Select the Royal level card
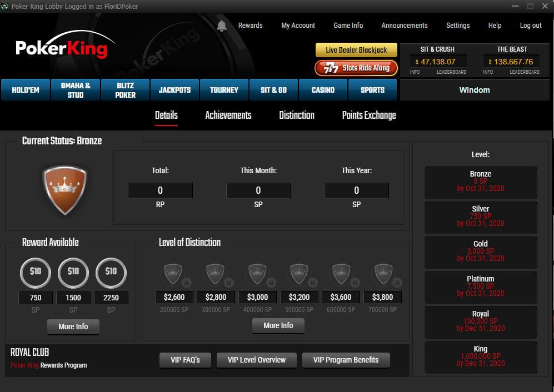Screen dimensions: 554x392 coord(481,322)
